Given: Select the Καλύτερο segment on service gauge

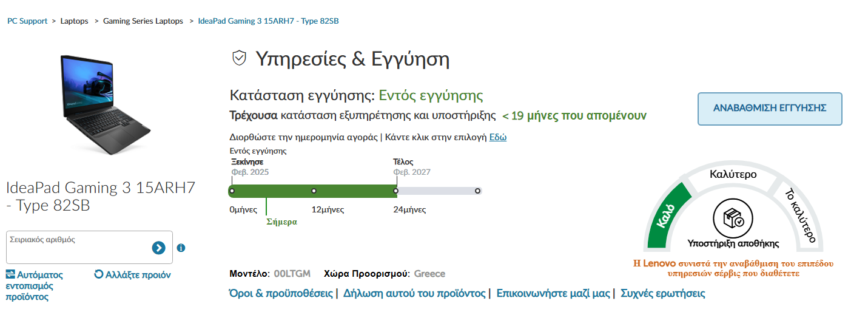Looking at the screenshot, I should point(733,174).
